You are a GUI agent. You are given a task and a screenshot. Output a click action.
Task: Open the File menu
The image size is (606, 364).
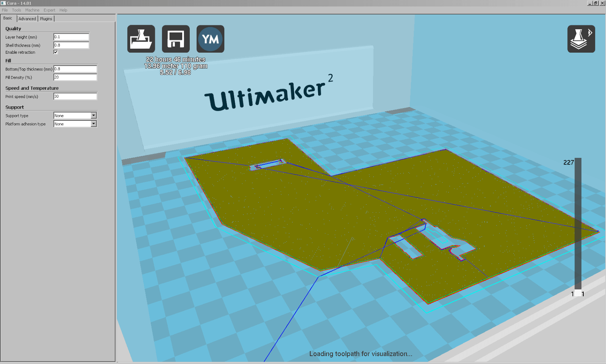tap(5, 10)
